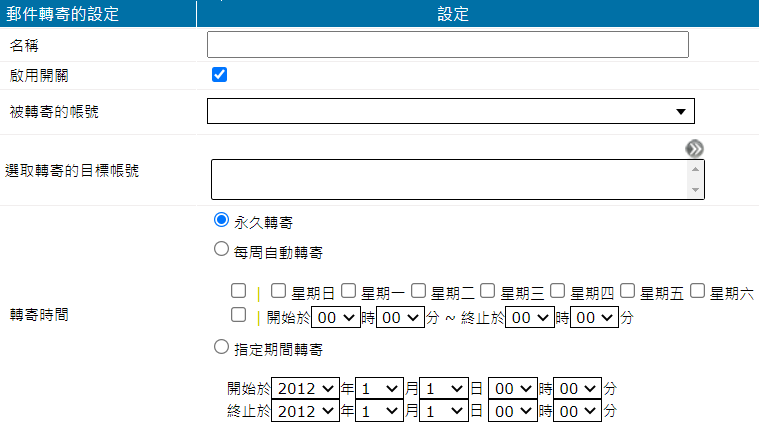759x424 pixels.
Task: Open the 開始於 year dropdown
Action: (304, 387)
